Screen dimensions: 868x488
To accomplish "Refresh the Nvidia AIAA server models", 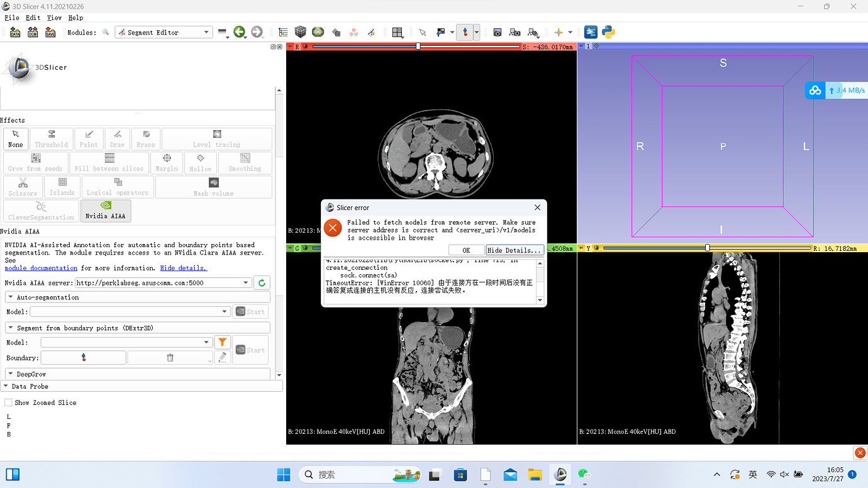I will pos(262,283).
